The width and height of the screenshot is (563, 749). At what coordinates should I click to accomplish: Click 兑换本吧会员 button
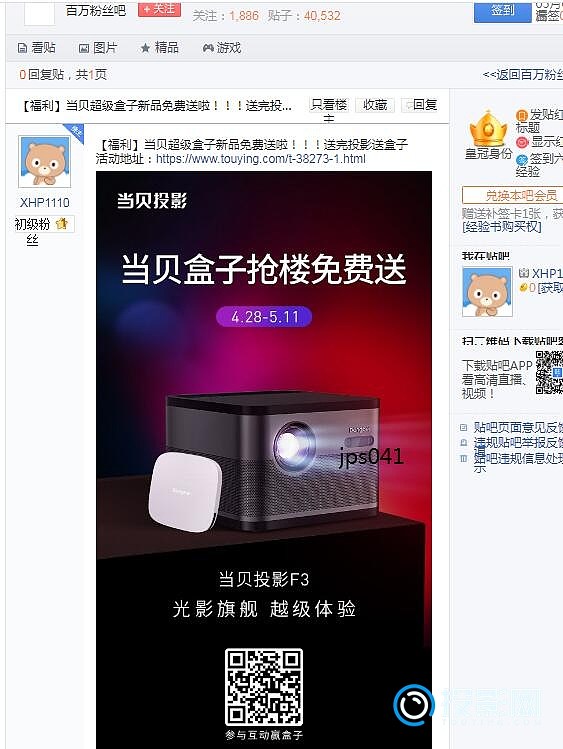coord(512,195)
